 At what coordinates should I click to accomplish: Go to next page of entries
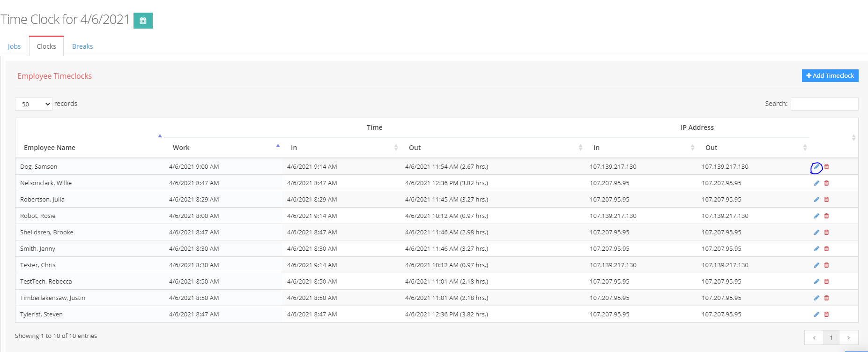pyautogui.click(x=848, y=337)
